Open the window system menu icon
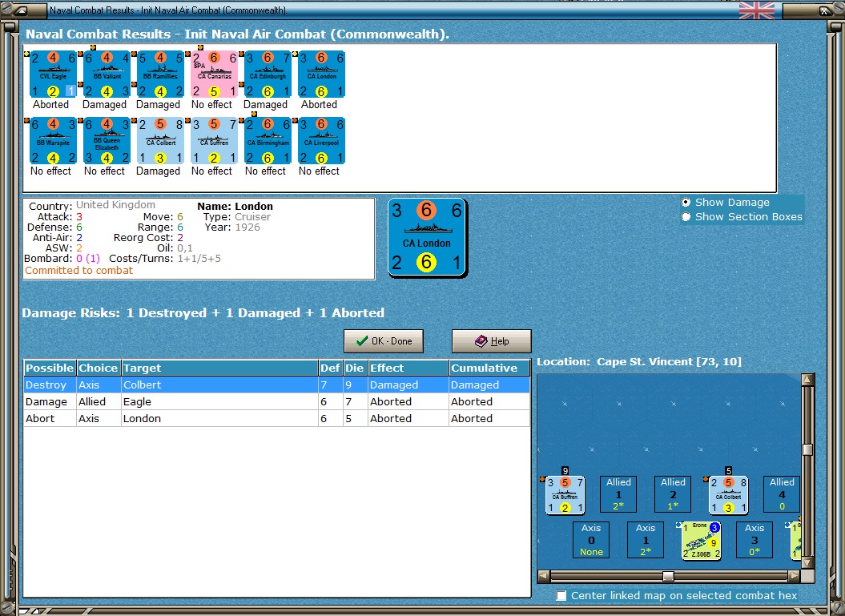This screenshot has height=616, width=845. coord(21,10)
